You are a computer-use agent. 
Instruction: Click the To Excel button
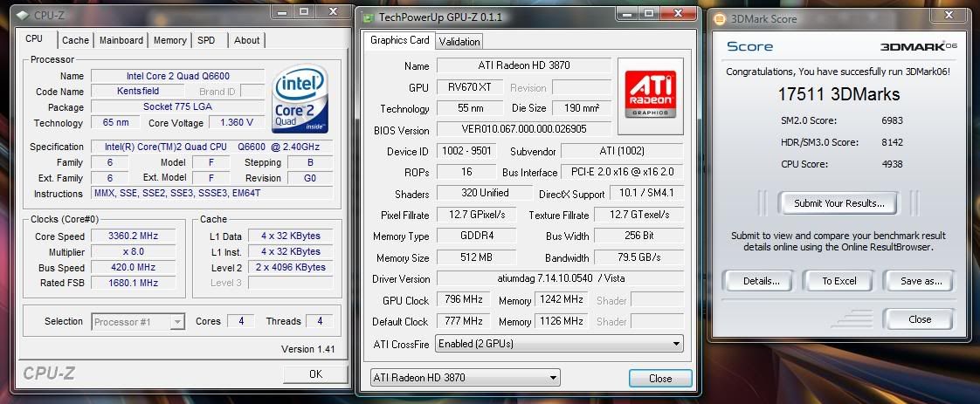coord(839,281)
